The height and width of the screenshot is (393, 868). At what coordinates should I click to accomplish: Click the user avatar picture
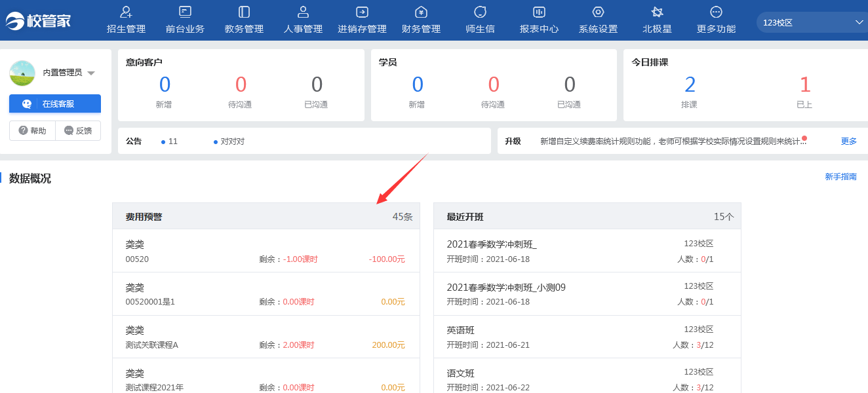pos(22,73)
